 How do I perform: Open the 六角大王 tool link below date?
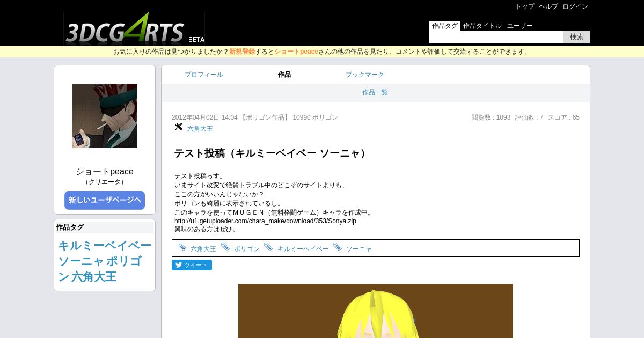tap(200, 129)
